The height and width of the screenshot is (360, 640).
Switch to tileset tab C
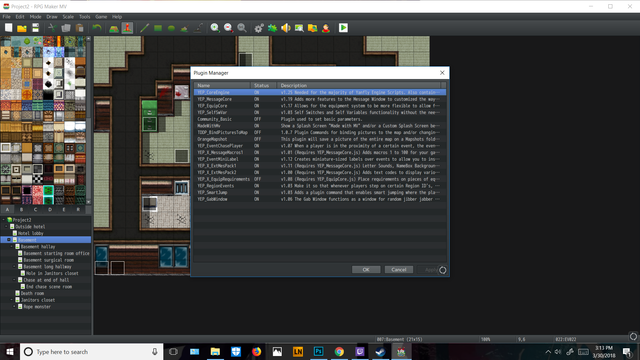[36, 209]
